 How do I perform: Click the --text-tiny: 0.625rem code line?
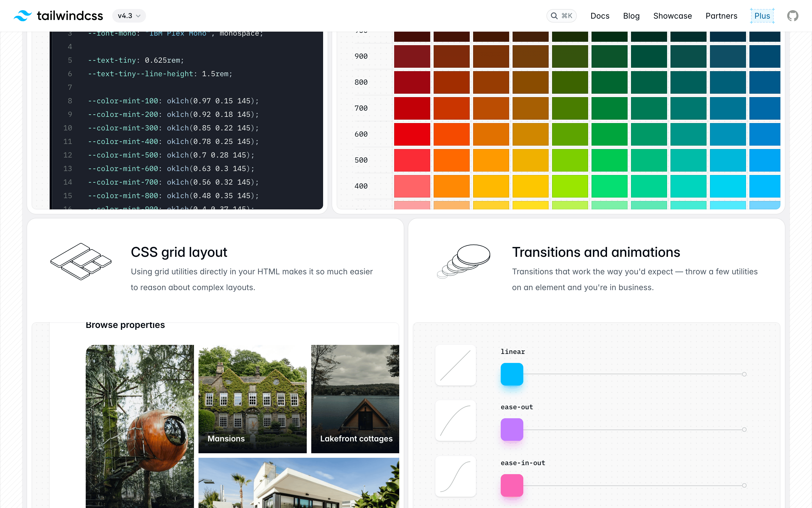tap(136, 60)
